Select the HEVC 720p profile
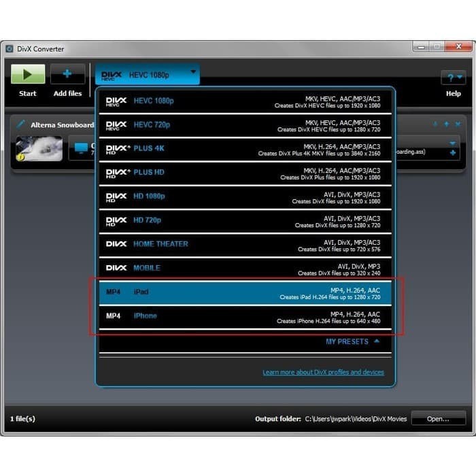The width and height of the screenshot is (476, 476). [245, 126]
